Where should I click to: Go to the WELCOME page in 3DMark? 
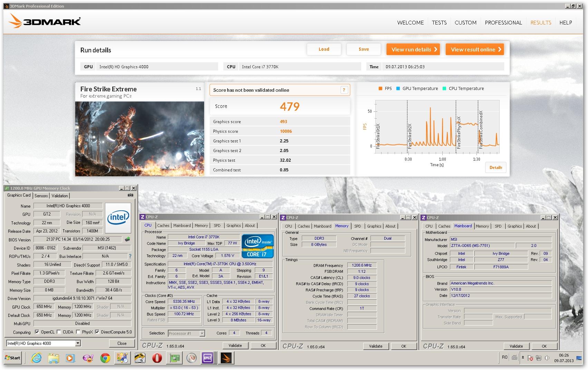tap(411, 22)
